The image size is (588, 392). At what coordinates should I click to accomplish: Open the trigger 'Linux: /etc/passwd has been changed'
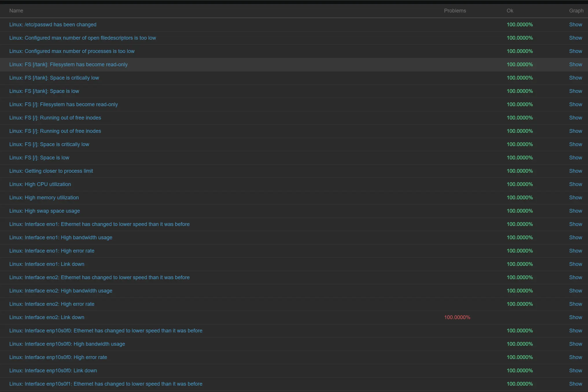(53, 25)
